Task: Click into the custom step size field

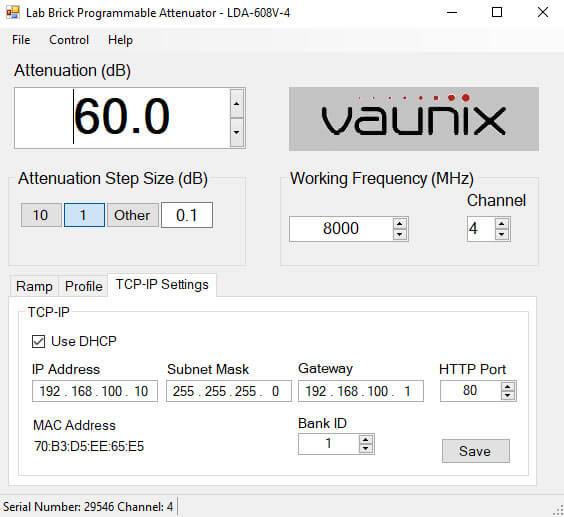Action: click(x=187, y=215)
